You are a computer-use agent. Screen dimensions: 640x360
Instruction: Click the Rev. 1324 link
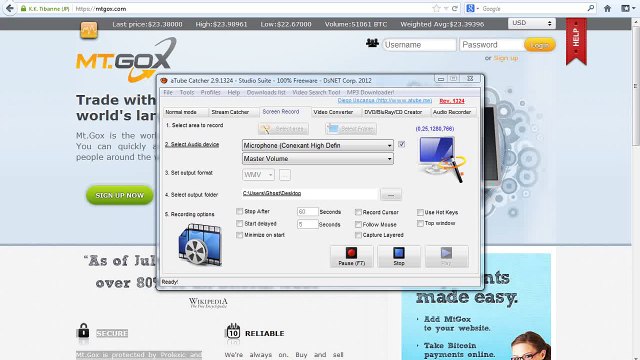click(452, 101)
